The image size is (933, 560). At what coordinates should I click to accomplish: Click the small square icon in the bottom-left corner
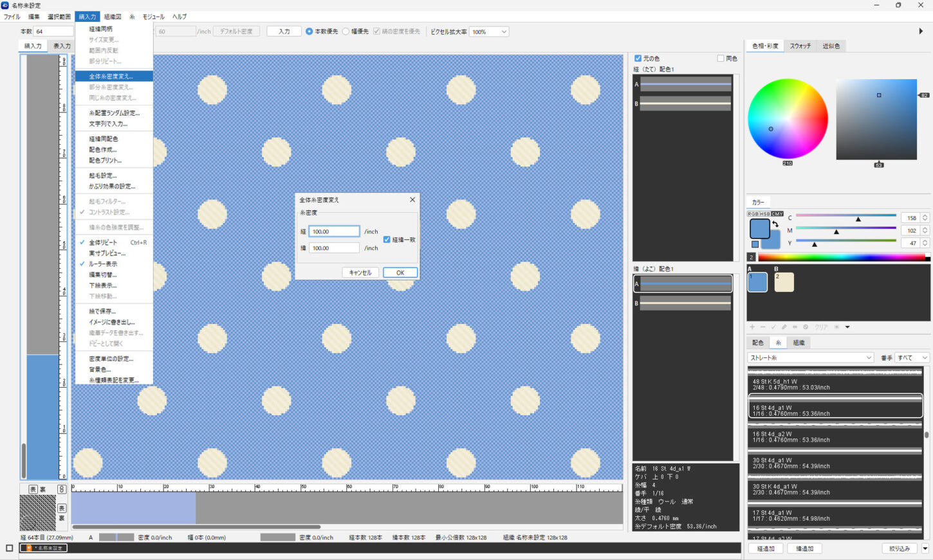click(9, 548)
